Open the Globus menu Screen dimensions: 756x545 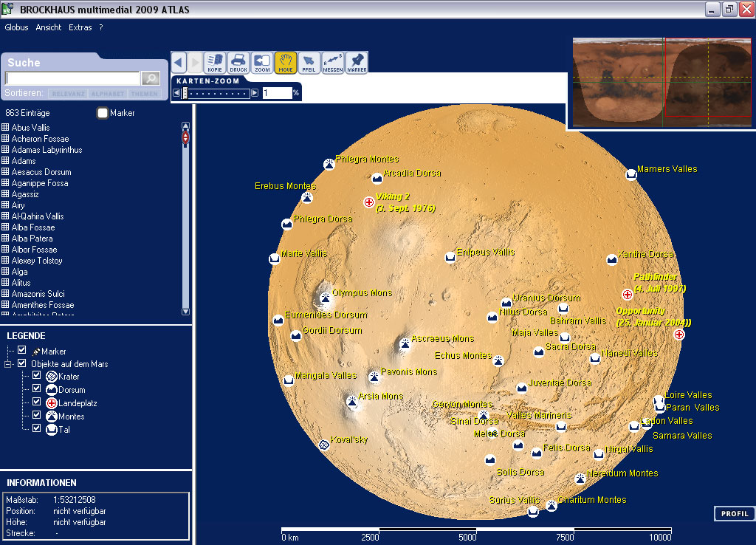[x=16, y=27]
